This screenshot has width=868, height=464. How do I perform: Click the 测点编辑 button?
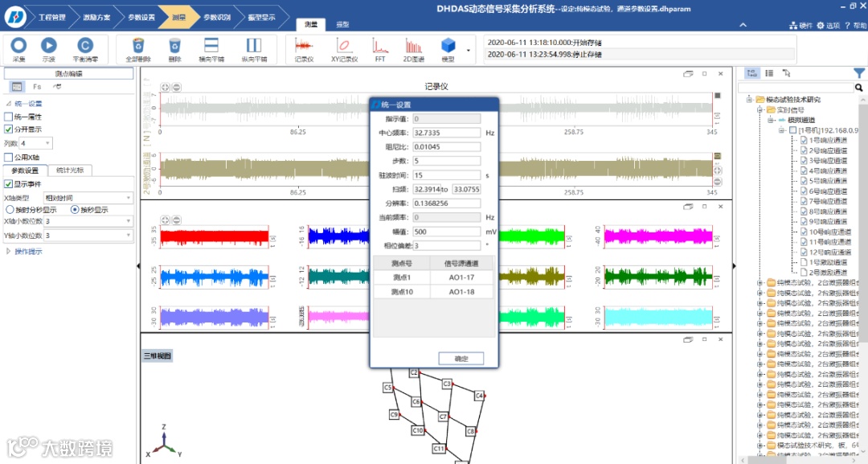(68, 73)
